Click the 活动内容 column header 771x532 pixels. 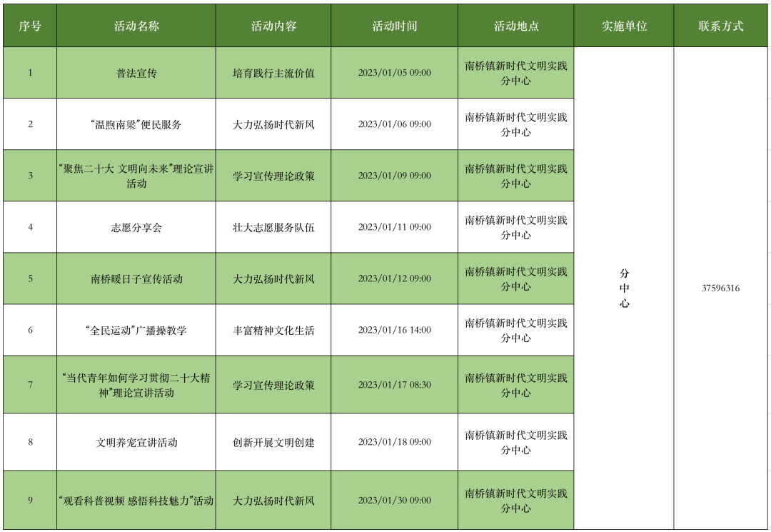(273, 24)
